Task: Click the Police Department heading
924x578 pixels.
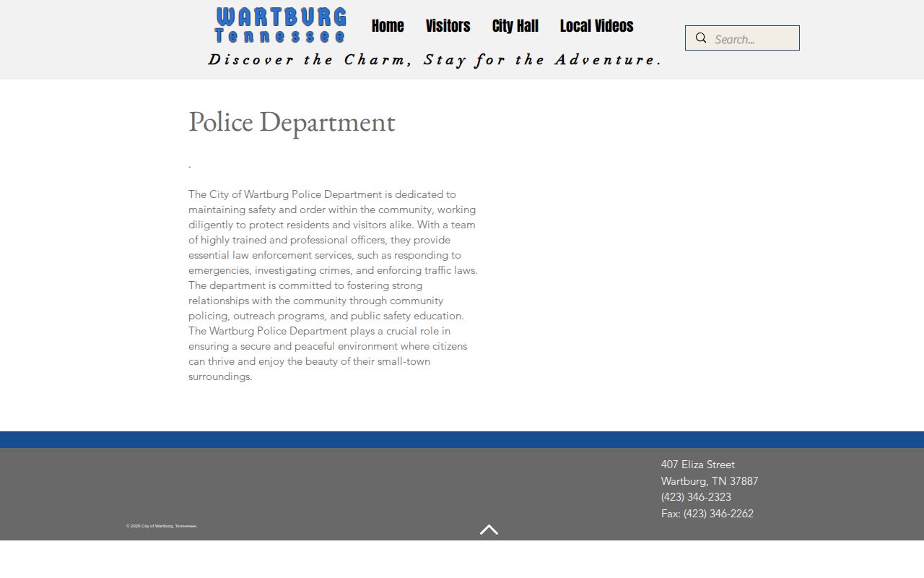Action: [x=292, y=121]
